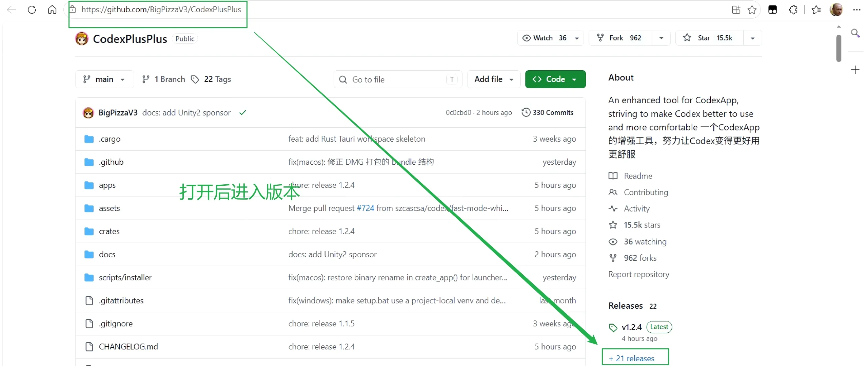Expand the fork options dropdown arrow
Image resolution: width=868 pixels, height=366 pixels.
(661, 38)
